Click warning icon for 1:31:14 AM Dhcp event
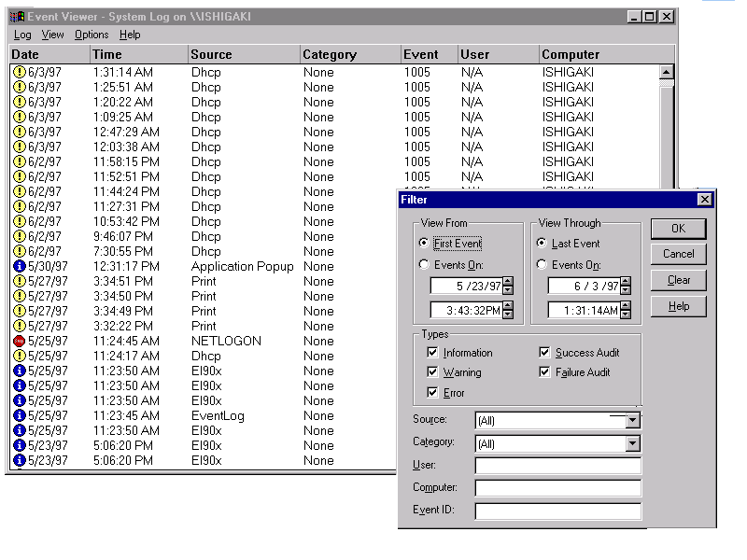 (19, 73)
